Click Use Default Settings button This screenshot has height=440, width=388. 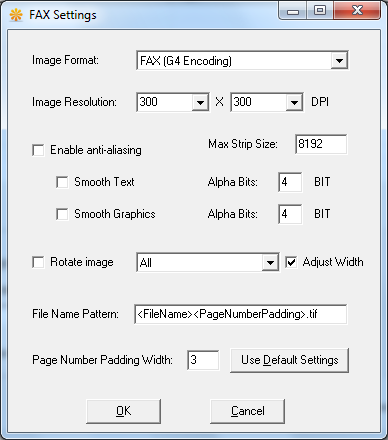click(x=289, y=360)
